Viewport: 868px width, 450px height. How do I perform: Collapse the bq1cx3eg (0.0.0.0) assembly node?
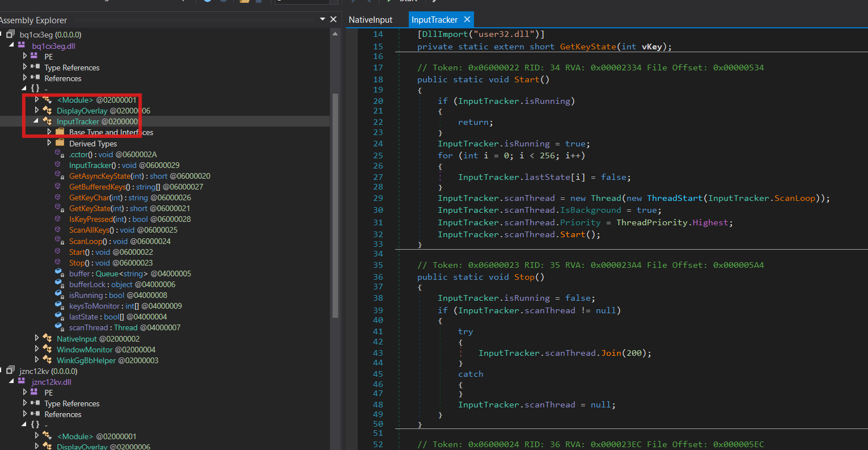(2, 35)
